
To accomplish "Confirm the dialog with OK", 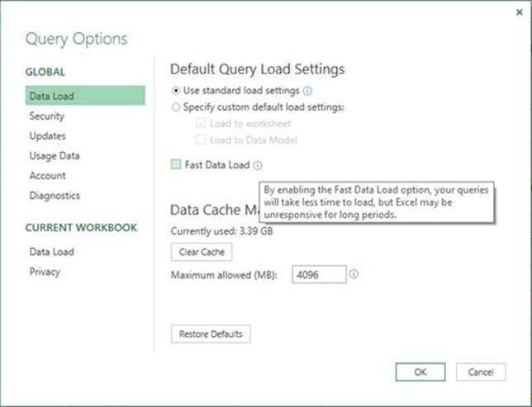I will [x=420, y=372].
